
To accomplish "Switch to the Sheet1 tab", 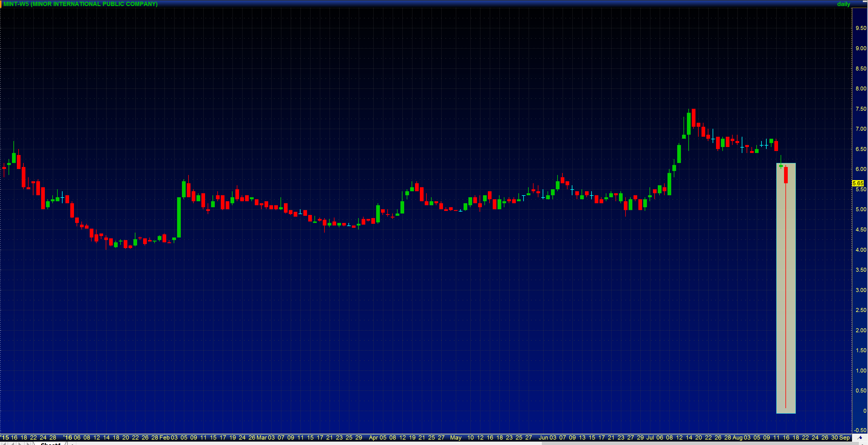I will click(x=51, y=444).
